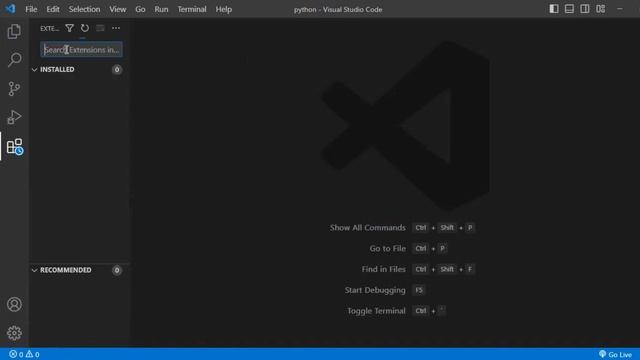Image resolution: width=640 pixels, height=360 pixels.
Task: Select the Extensions view icon
Action: click(x=15, y=147)
